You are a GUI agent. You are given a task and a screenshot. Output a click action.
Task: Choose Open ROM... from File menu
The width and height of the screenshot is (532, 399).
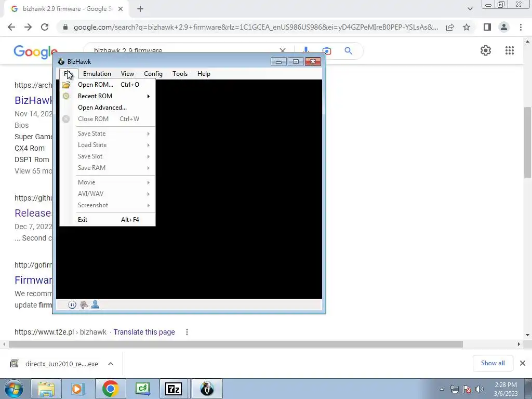[x=108, y=85]
